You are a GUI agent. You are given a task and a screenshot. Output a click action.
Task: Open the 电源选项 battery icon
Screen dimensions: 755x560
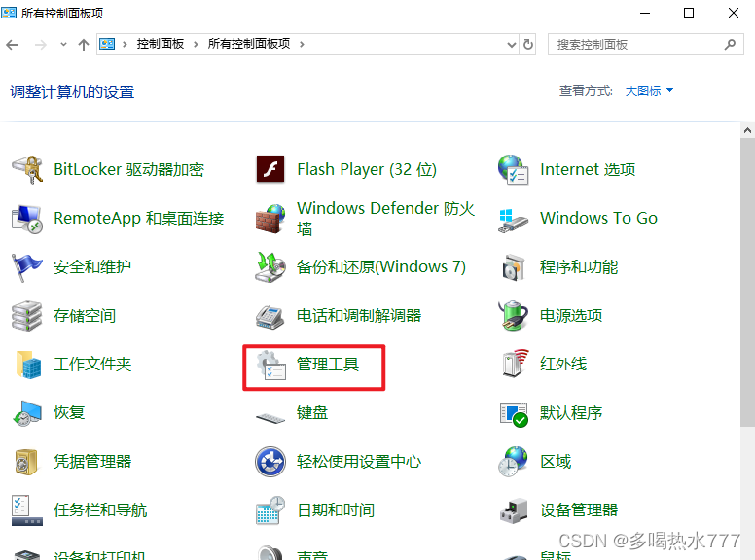pos(514,316)
